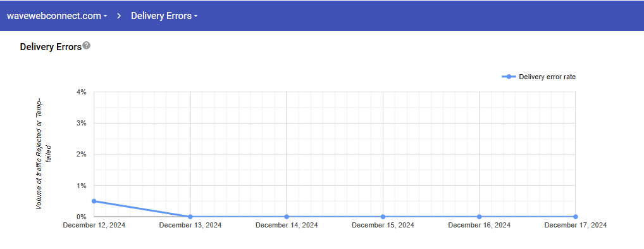Image resolution: width=644 pixels, height=249 pixels.
Task: Select the December 12, 2024 data point
Action: click(94, 201)
